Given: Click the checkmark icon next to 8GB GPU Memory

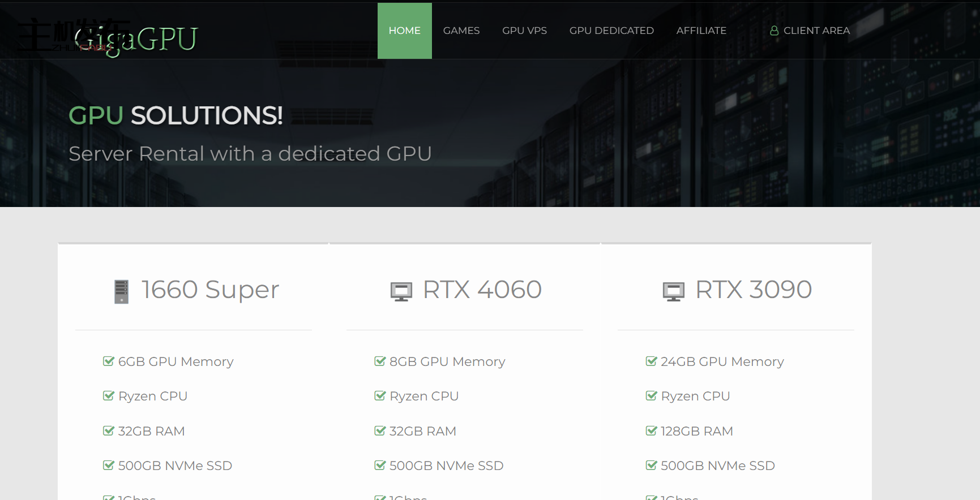Looking at the screenshot, I should (x=380, y=361).
